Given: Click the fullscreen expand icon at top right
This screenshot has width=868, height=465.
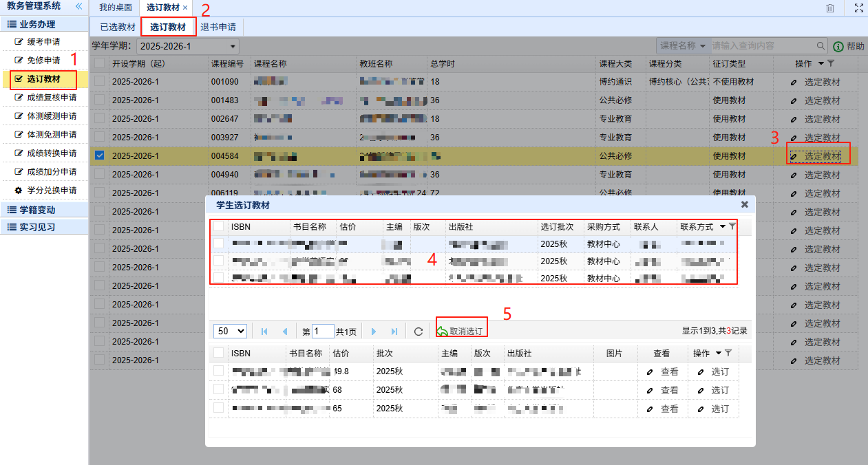Looking at the screenshot, I should click(858, 8).
